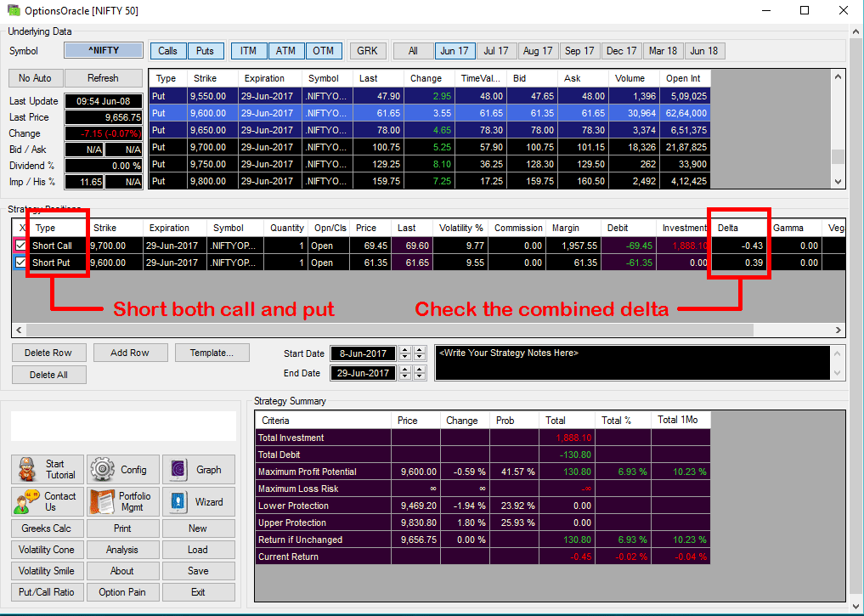The height and width of the screenshot is (616, 864).
Task: Click Delete All button
Action: [48, 375]
